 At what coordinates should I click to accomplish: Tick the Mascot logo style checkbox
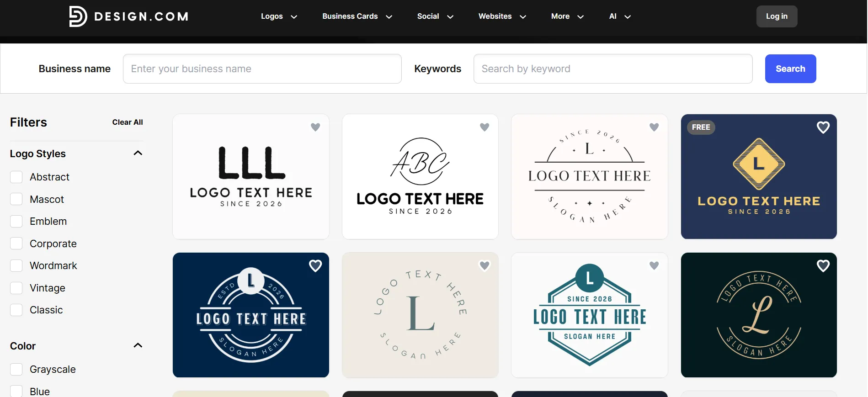(16, 199)
